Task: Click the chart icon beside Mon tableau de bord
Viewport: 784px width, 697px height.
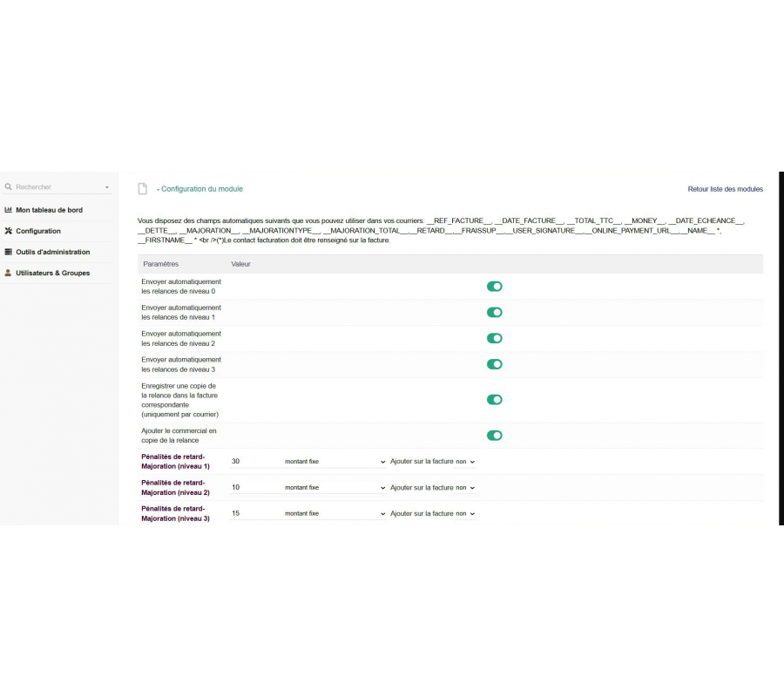Action: pyautogui.click(x=9, y=210)
